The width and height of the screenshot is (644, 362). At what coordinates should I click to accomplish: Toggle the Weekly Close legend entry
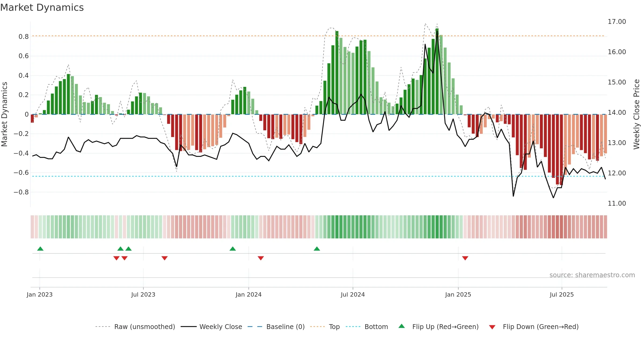click(211, 327)
